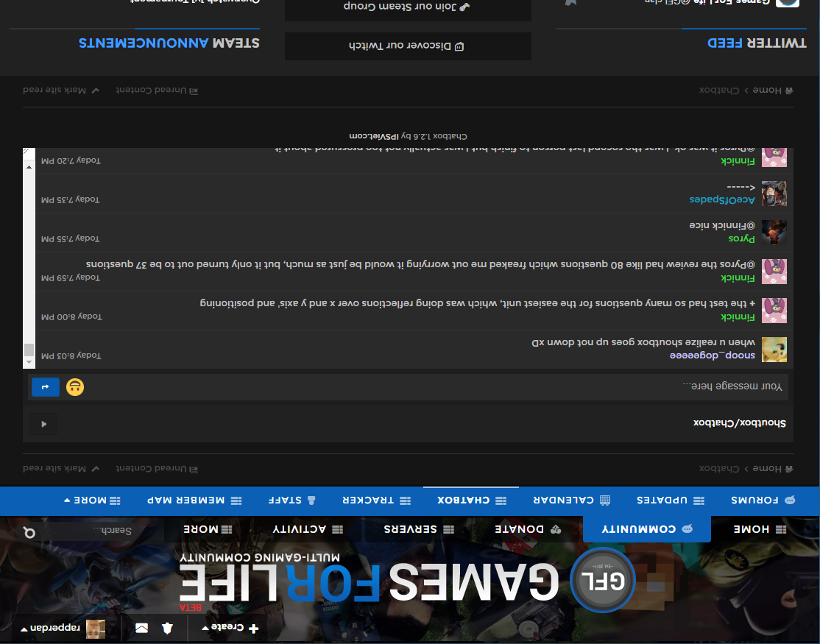820x644 pixels.
Task: Click the donate icon beside DONATE
Action: pyautogui.click(x=556, y=529)
